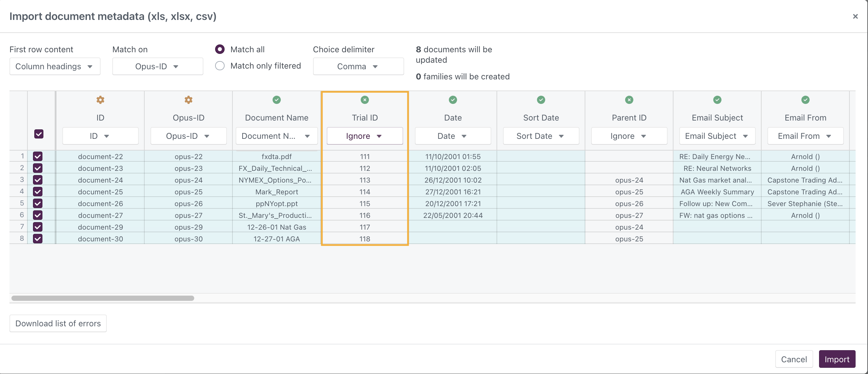Click gear icon above ID column
Image resolution: width=868 pixels, height=374 pixels.
coord(100,100)
